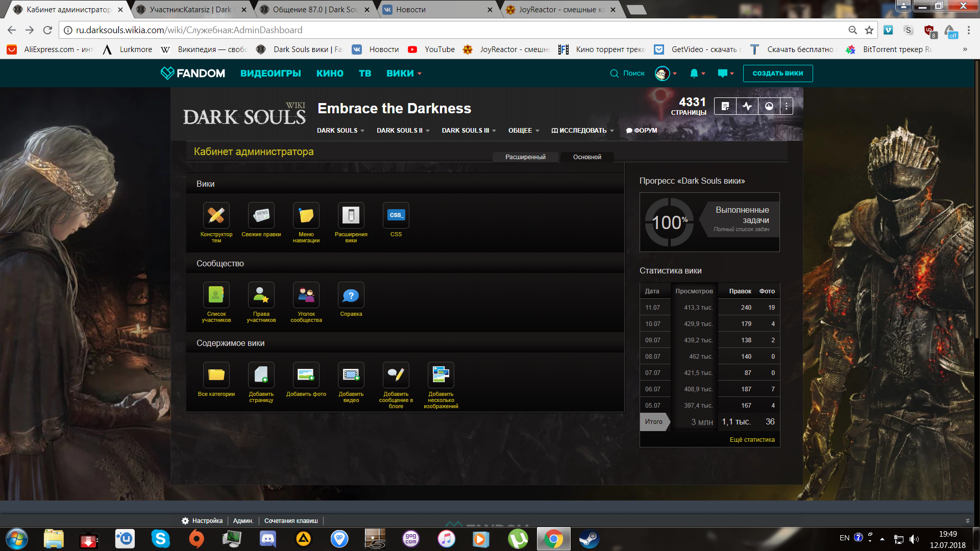Click Add Multiple Images (Добавить несколько изображений) icon

pyautogui.click(x=440, y=375)
